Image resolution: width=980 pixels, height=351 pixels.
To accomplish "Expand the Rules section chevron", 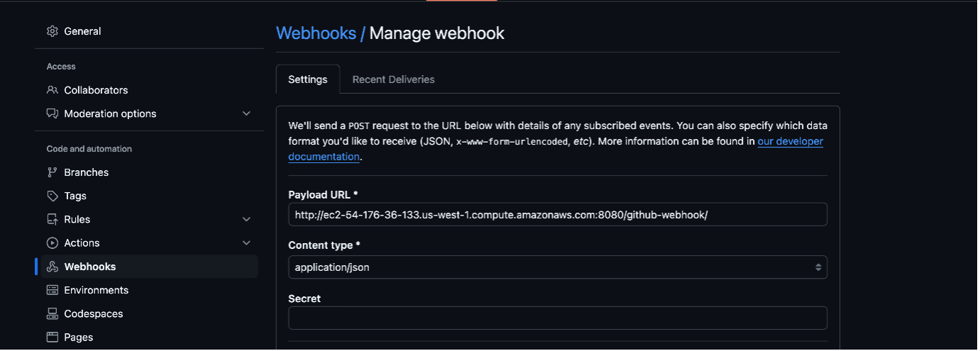I will [x=246, y=219].
